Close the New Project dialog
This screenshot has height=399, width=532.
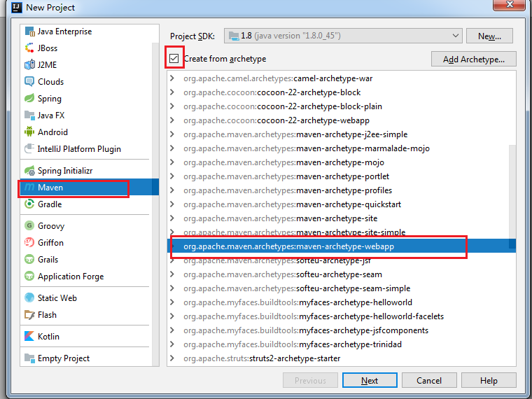pos(510,5)
